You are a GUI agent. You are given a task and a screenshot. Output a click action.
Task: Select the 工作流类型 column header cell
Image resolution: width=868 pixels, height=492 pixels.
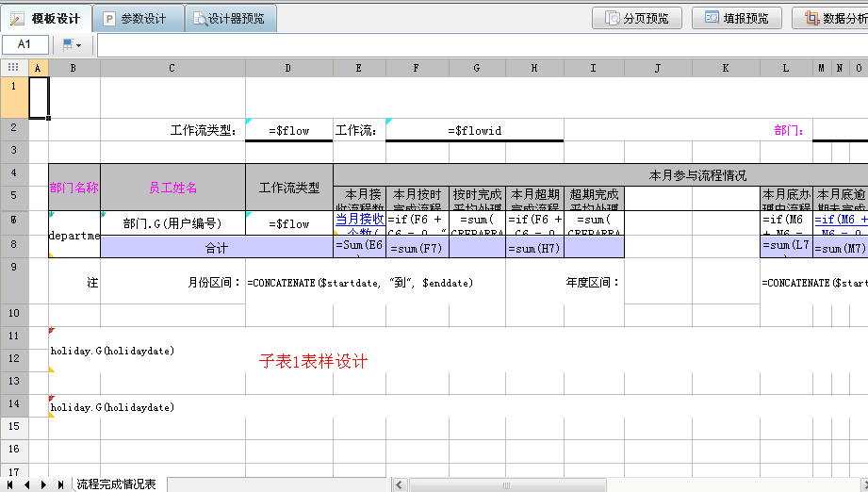[x=288, y=187]
